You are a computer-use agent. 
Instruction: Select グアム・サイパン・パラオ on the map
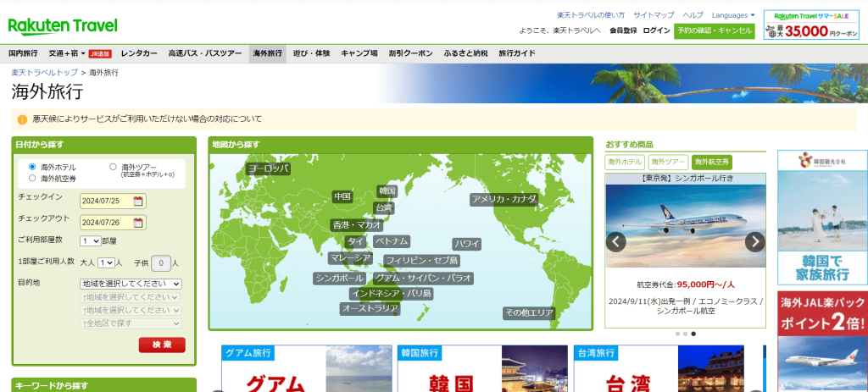tap(424, 278)
